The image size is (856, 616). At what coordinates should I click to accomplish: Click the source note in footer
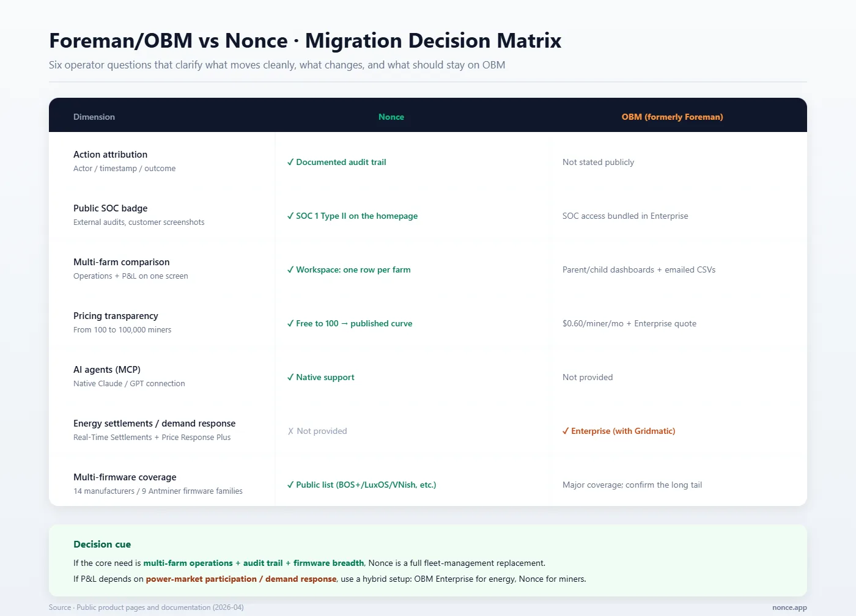coord(146,607)
